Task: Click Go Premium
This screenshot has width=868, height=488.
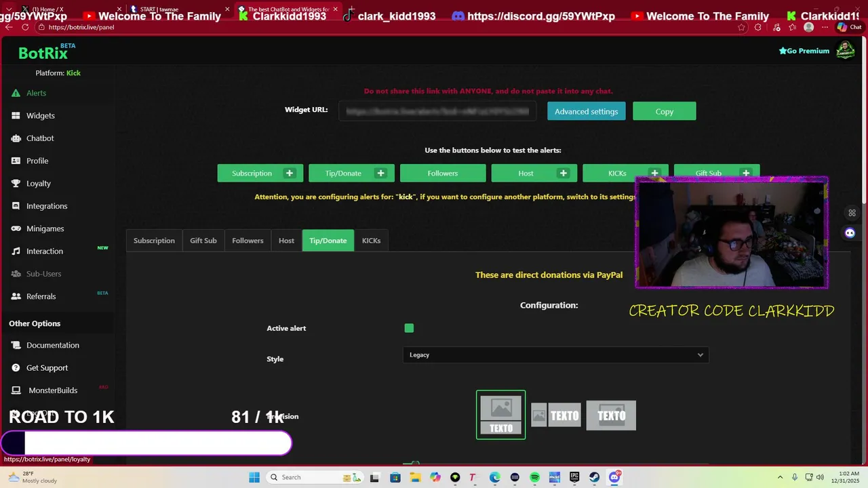Action: point(804,51)
